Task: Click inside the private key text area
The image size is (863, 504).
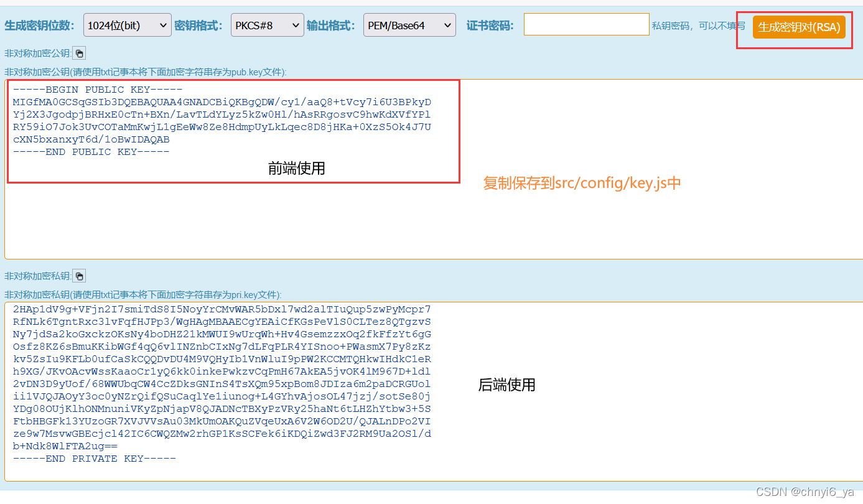Action: 433,392
